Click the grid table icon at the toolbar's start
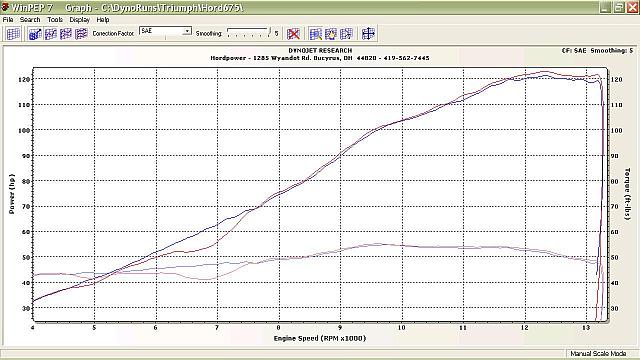 [13, 33]
